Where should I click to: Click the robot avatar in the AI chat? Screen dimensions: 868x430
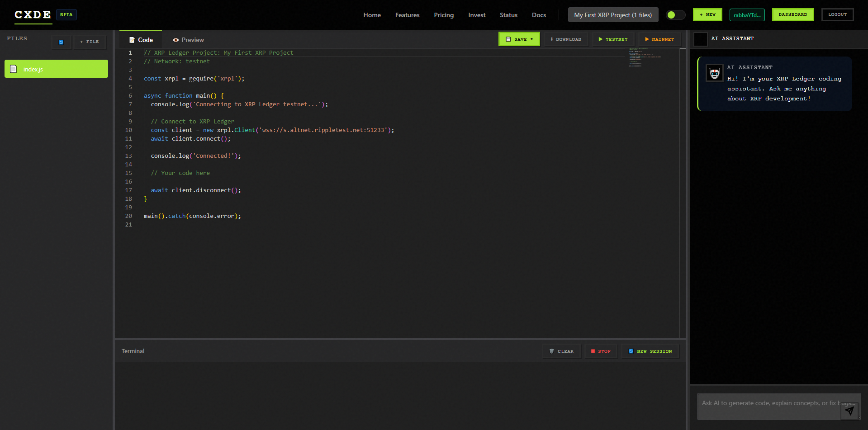coord(714,73)
